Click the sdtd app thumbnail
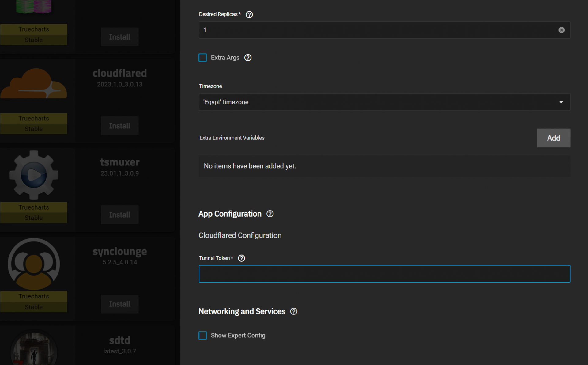Image resolution: width=588 pixels, height=365 pixels. tap(34, 349)
